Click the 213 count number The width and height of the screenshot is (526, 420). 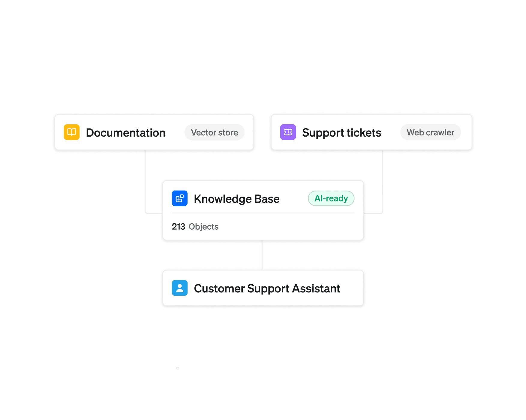pos(178,227)
